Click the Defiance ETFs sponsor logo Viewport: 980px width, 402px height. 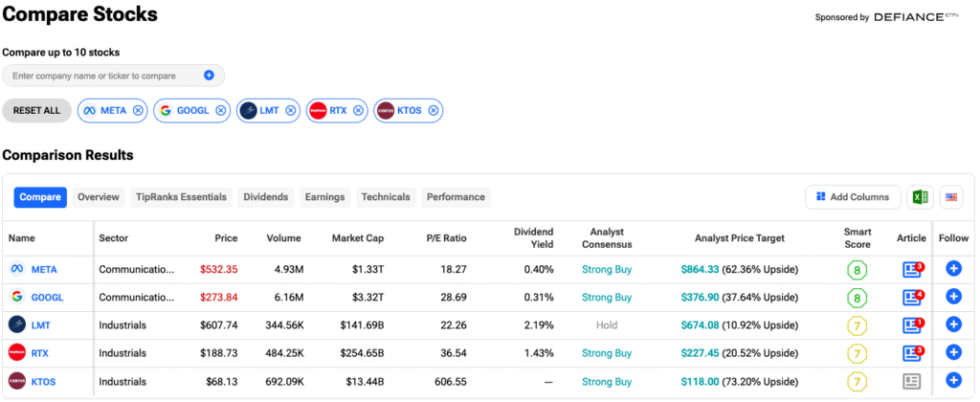916,17
